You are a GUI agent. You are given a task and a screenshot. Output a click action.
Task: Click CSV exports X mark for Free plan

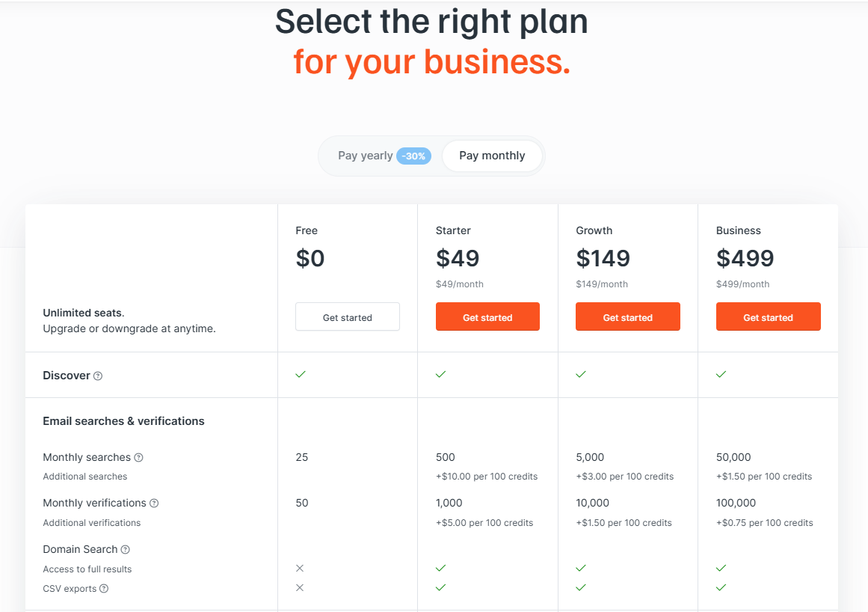(300, 588)
